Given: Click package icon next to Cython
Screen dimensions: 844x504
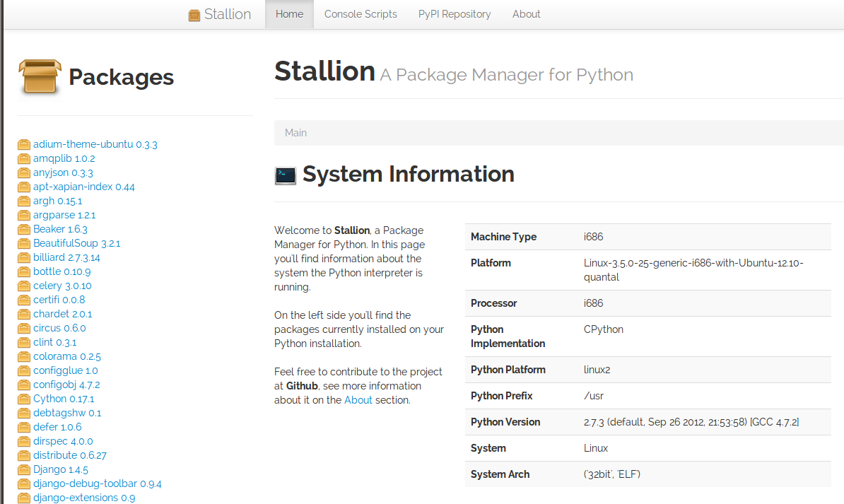Looking at the screenshot, I should pyautogui.click(x=24, y=399).
